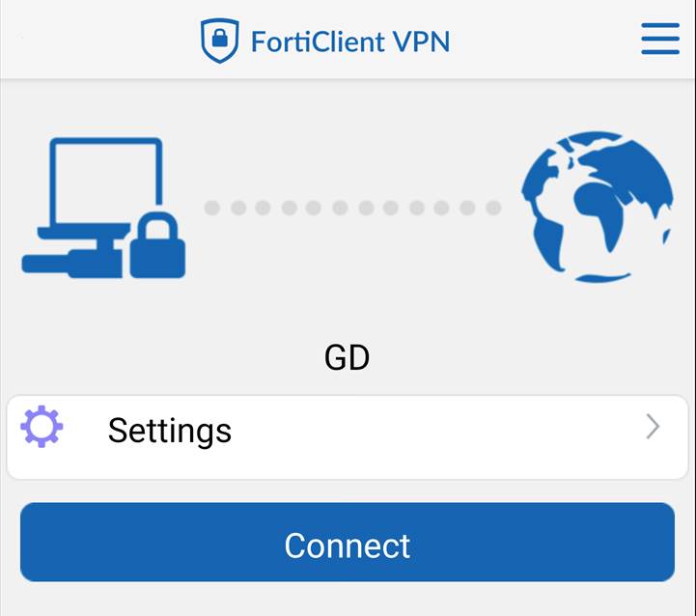Viewport: 696px width, 616px height.
Task: Click the purple Settings gear icon
Action: coord(42,427)
